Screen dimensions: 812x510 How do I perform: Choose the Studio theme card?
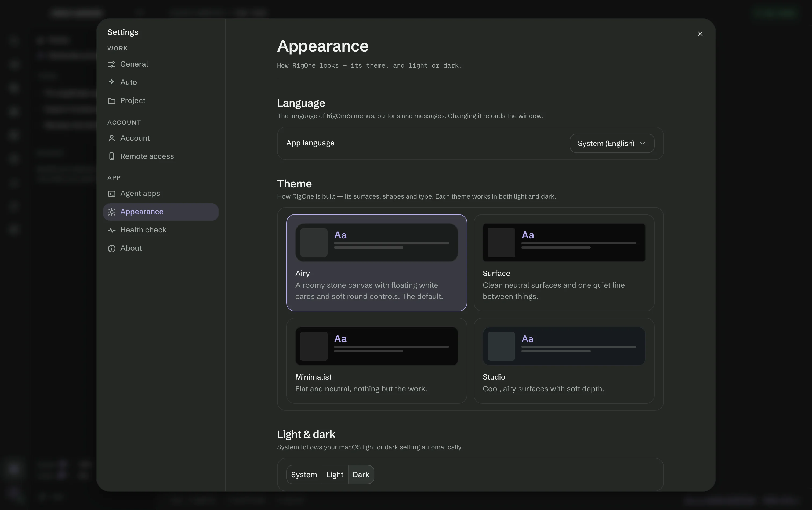click(x=564, y=361)
